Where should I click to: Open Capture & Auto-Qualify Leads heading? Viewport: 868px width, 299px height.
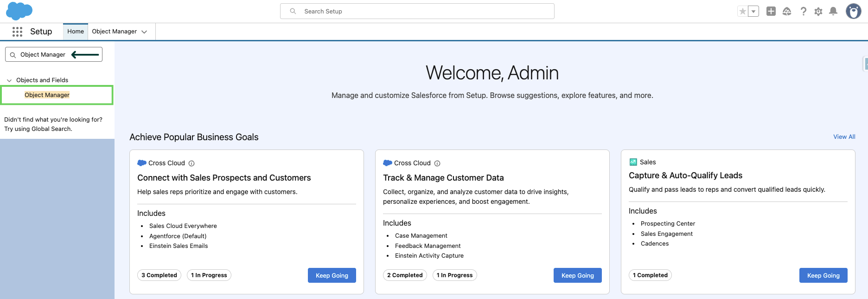coord(685,175)
